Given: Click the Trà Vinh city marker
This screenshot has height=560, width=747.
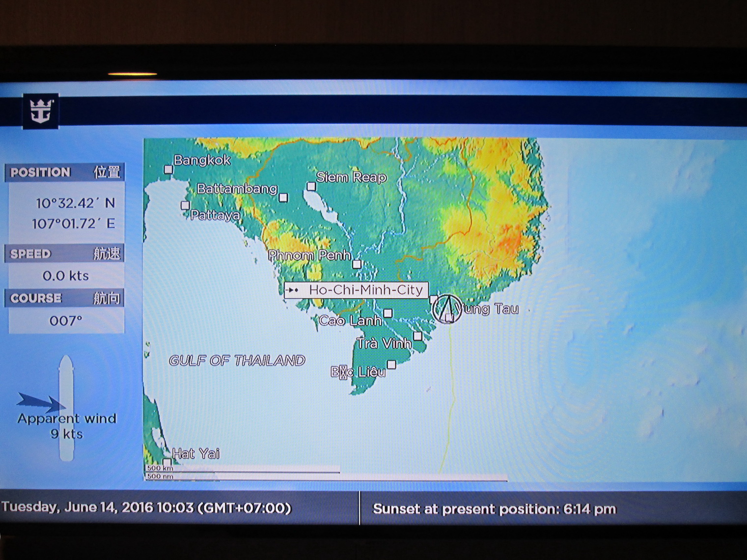Looking at the screenshot, I should tap(417, 336).
